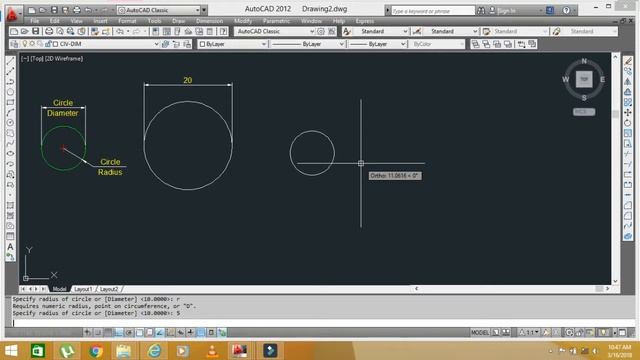The height and width of the screenshot is (360, 640).
Task: Click Help question mark in Standard toolbar
Action: (223, 31)
